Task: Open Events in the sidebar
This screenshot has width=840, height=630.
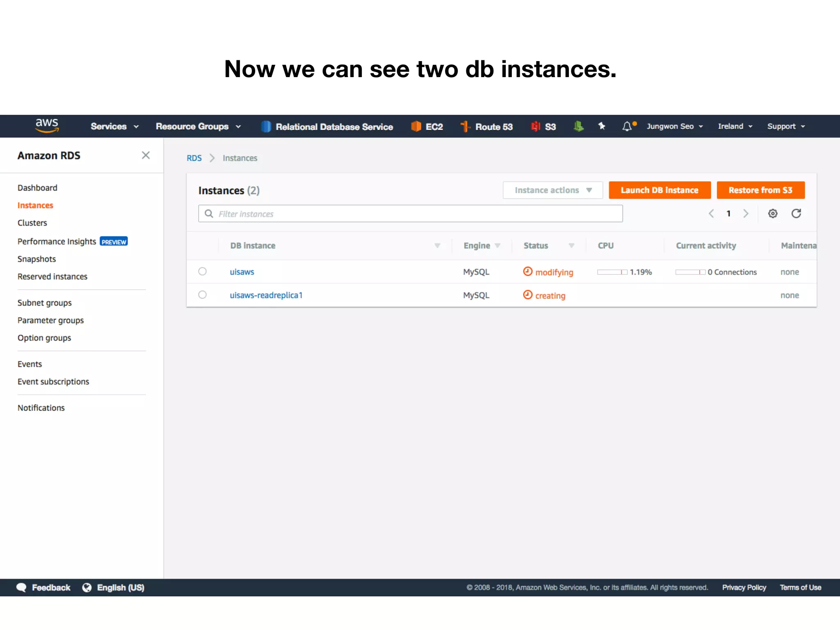Action: pos(30,364)
